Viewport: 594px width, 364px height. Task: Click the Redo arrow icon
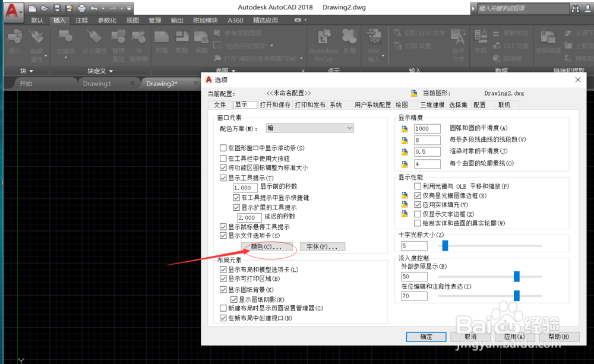pyautogui.click(x=112, y=8)
